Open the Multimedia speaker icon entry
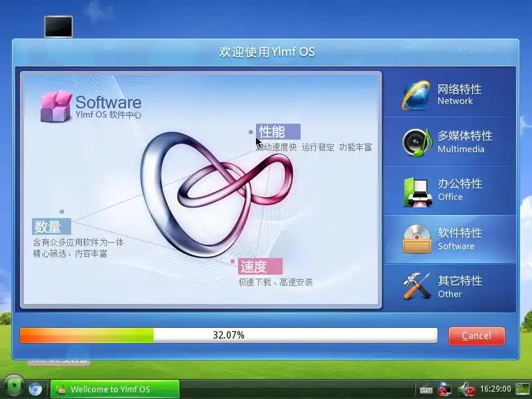532x399 pixels. 417,142
